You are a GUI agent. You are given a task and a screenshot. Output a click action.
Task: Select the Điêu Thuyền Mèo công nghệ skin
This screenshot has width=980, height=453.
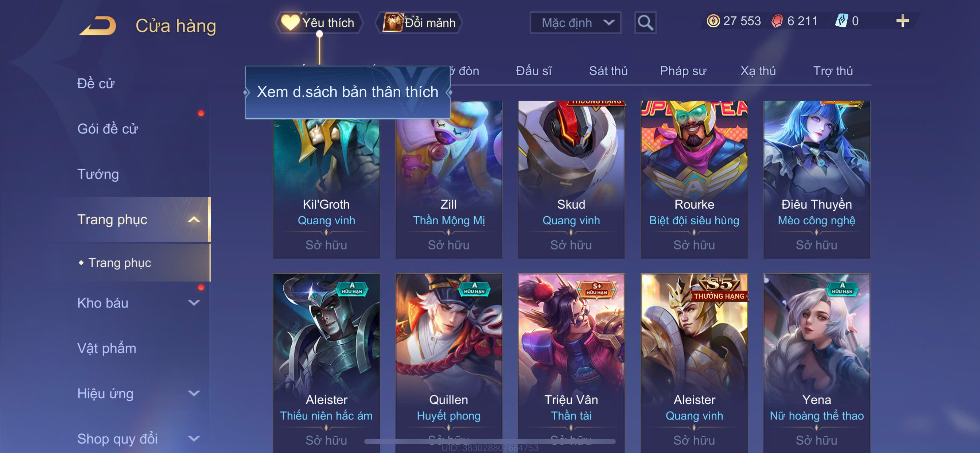(816, 180)
